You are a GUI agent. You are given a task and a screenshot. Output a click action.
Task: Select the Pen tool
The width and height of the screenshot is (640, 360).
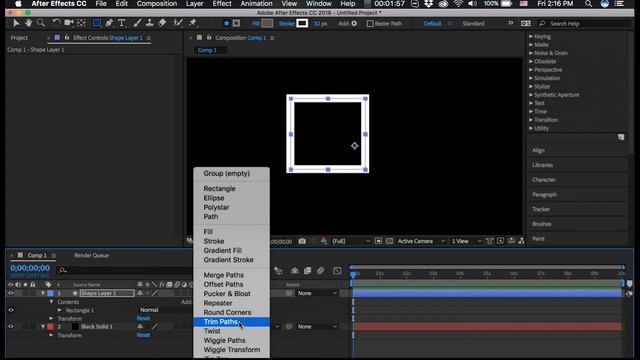click(x=109, y=23)
